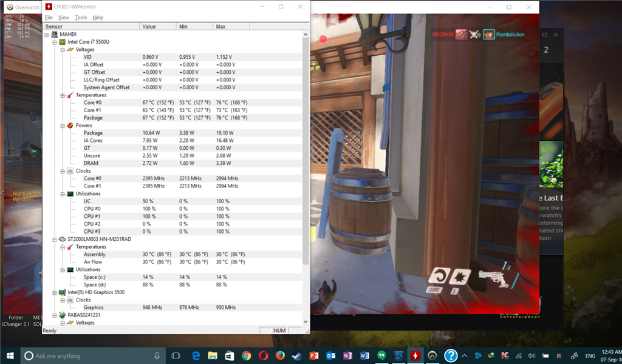Collapse the MAHDI computer node

click(x=47, y=35)
